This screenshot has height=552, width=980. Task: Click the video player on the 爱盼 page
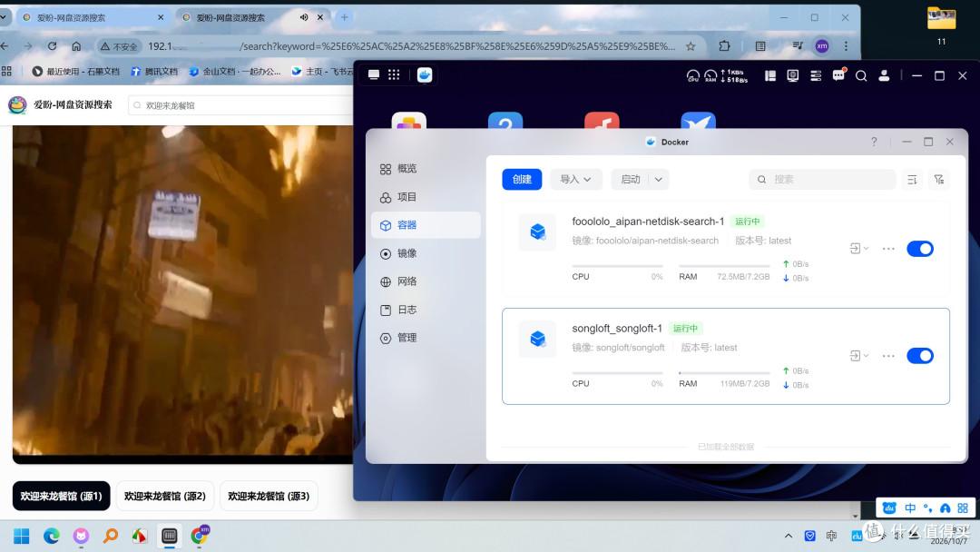coord(182,294)
